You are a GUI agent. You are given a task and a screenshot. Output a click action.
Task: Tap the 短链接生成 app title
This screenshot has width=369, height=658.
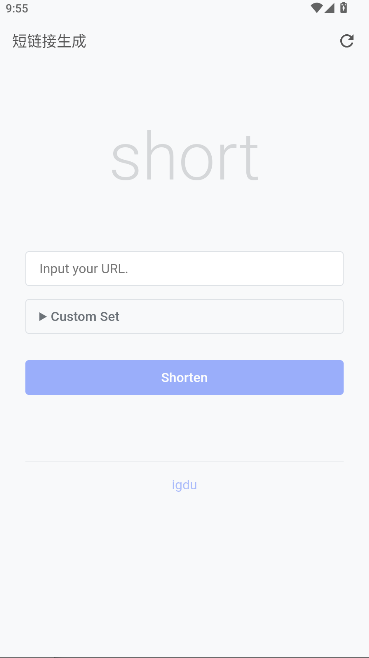(49, 41)
